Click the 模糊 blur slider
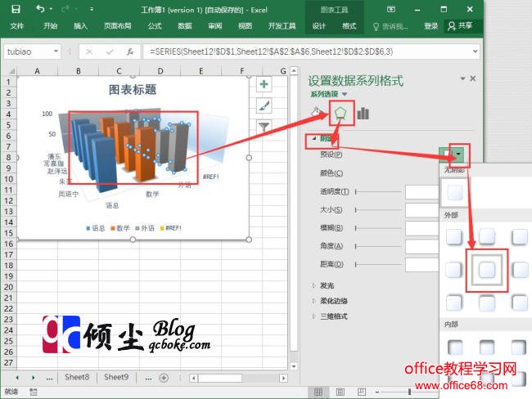532x399 pixels. [x=378, y=228]
